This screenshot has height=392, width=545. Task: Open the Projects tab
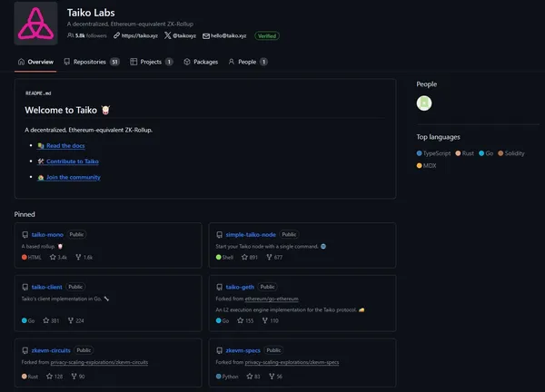(x=151, y=62)
